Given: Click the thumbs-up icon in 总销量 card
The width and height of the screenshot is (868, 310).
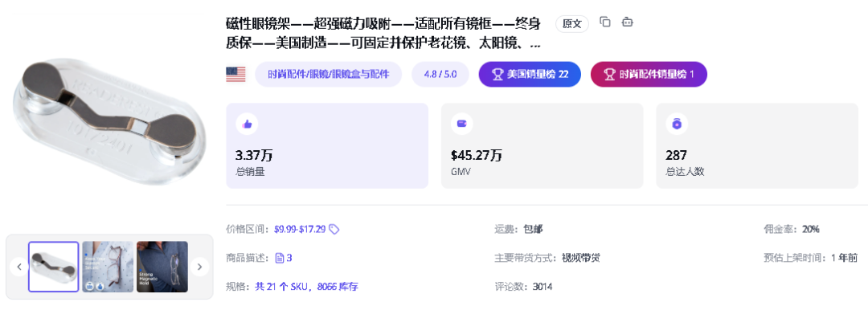Looking at the screenshot, I should [x=247, y=124].
